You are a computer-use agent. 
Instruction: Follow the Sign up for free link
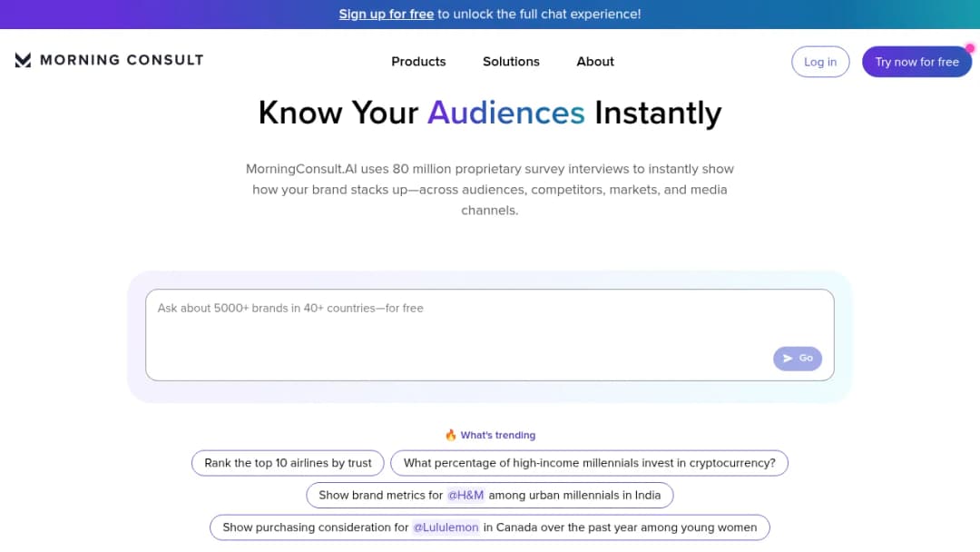(387, 14)
